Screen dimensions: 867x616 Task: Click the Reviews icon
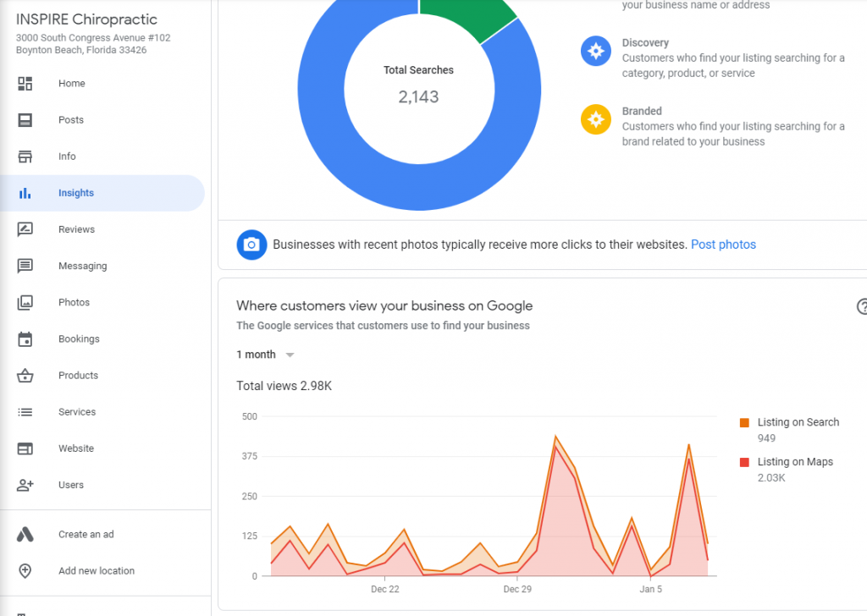pyautogui.click(x=25, y=229)
